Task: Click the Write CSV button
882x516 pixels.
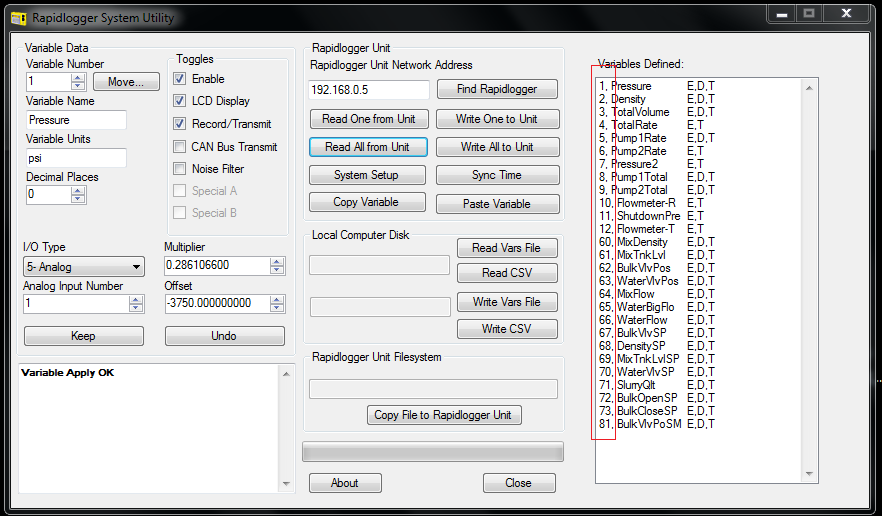Action: pos(507,329)
